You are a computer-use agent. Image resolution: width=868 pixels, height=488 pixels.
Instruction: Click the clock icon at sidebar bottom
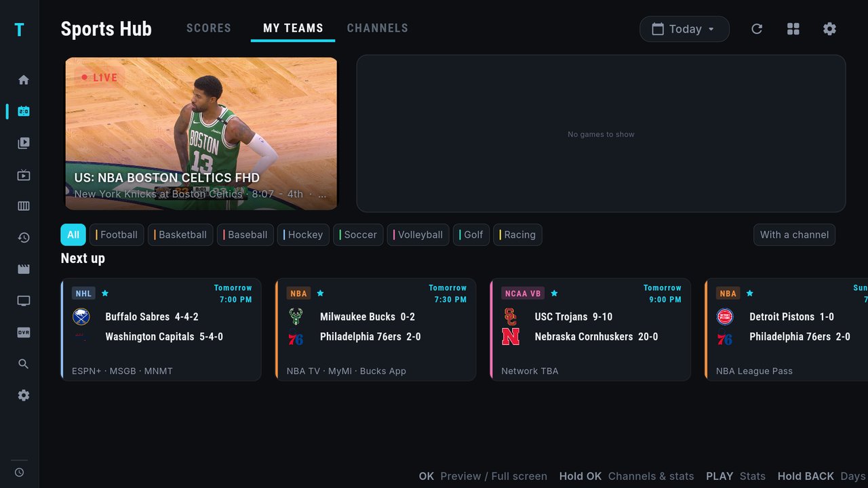pos(19,472)
